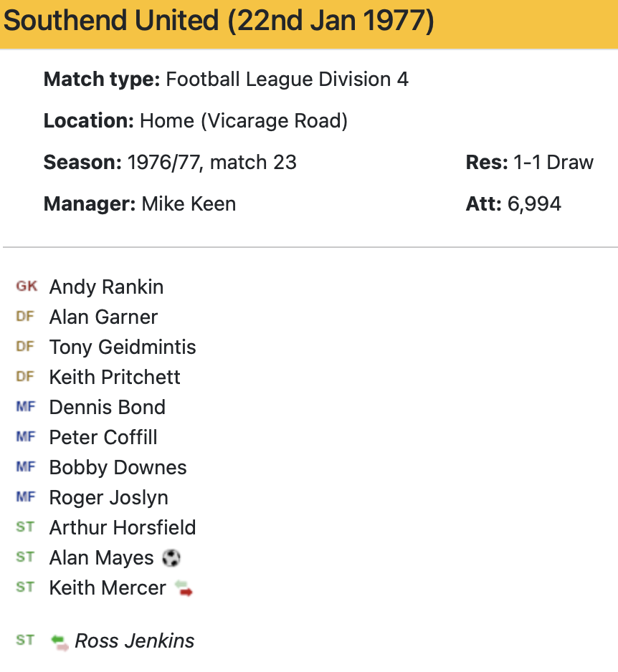Click the ST badge next to Arthur Horsfield
Viewport: 618px width, 672px height.
(x=25, y=527)
